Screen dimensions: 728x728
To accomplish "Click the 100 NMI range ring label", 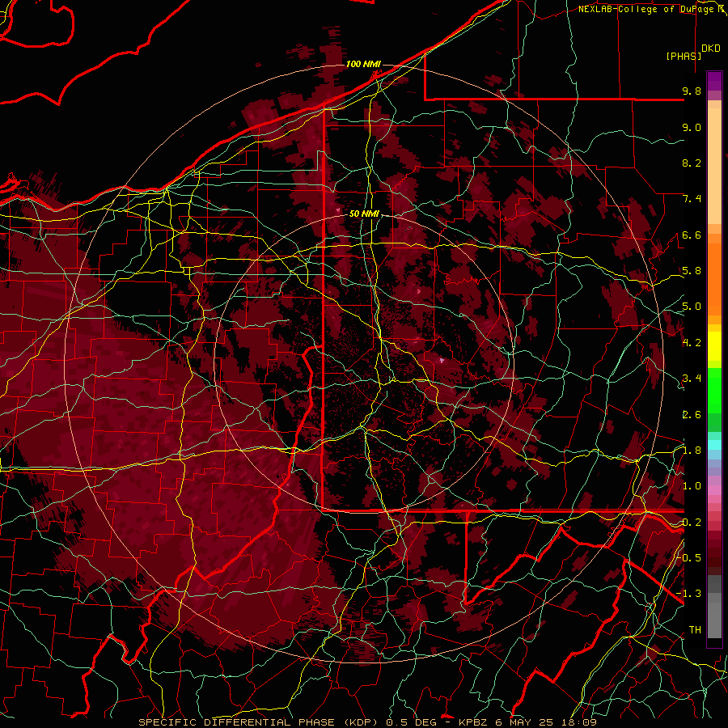I will pos(363,64).
